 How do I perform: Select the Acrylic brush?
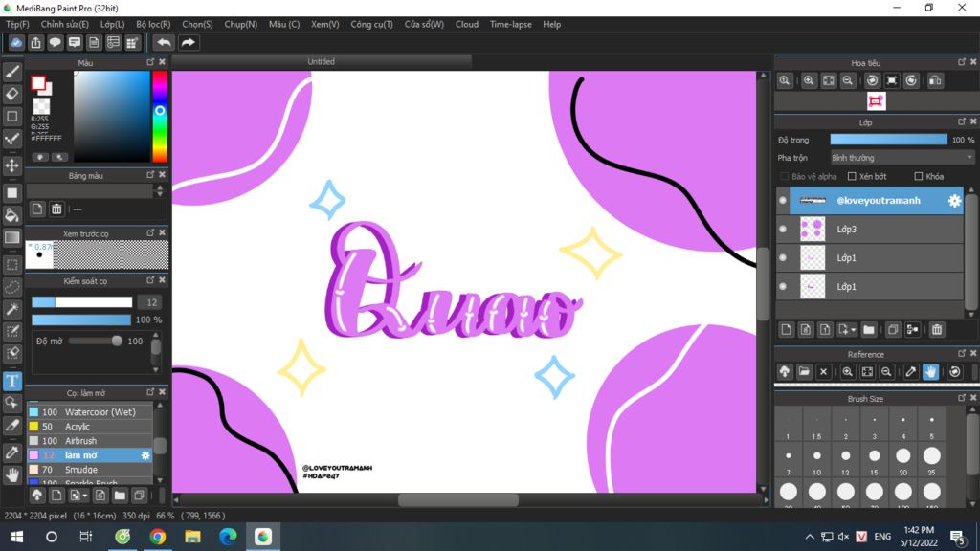click(90, 427)
